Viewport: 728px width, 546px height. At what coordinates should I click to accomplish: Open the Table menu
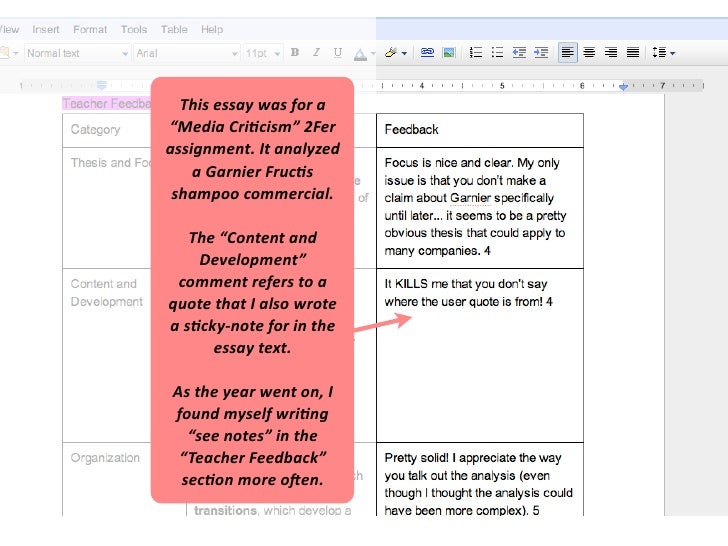174,29
